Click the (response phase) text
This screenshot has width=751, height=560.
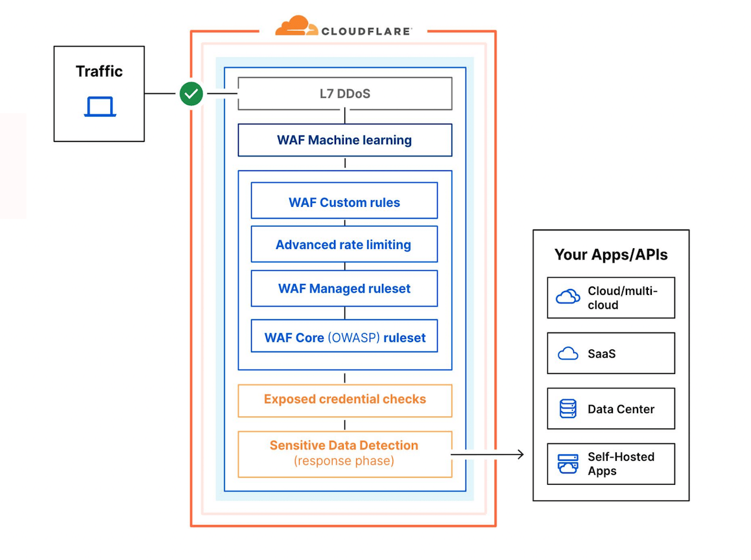click(344, 461)
